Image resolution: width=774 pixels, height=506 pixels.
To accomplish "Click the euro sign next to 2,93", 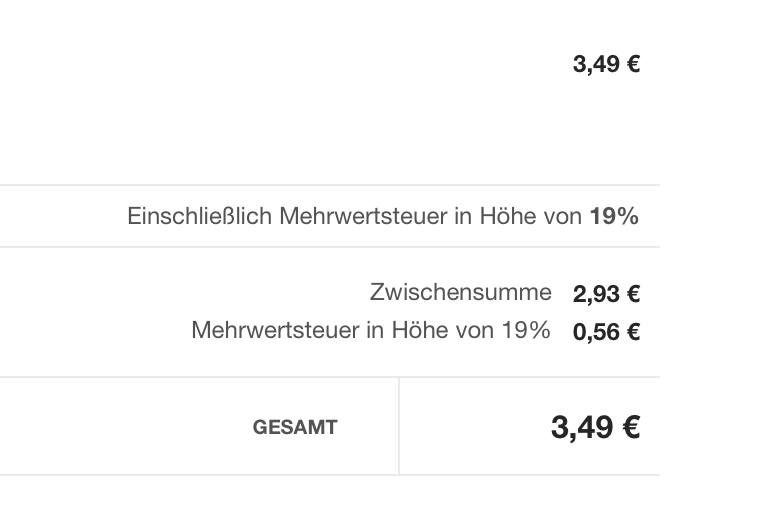I will click(x=633, y=294).
